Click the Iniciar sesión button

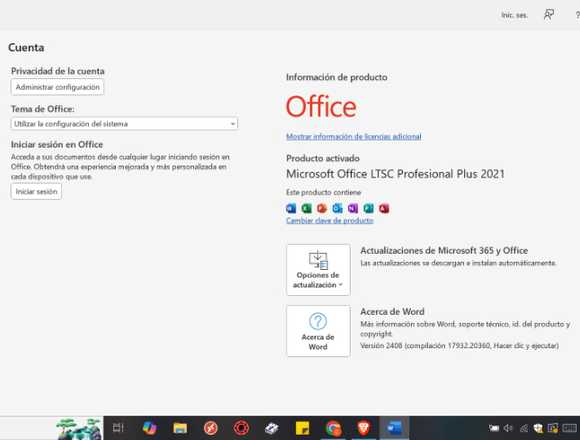click(x=36, y=192)
